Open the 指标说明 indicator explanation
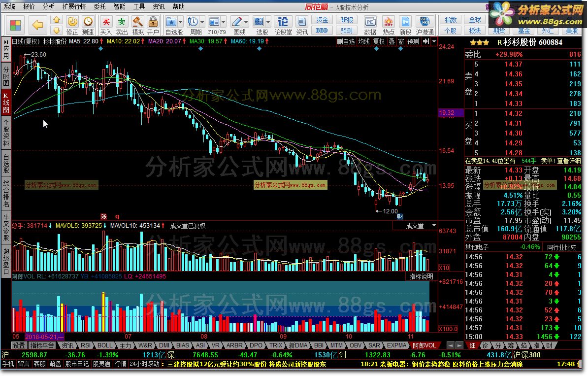This screenshot has height=376, width=588. [422, 276]
